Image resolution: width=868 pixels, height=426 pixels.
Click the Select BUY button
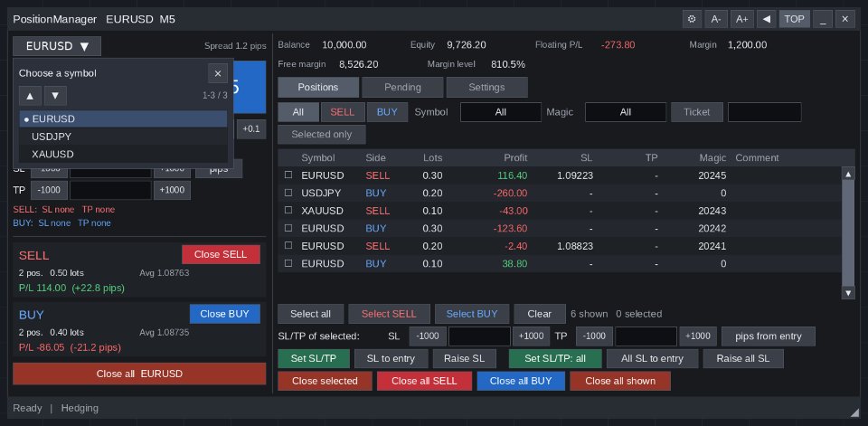pos(472,314)
